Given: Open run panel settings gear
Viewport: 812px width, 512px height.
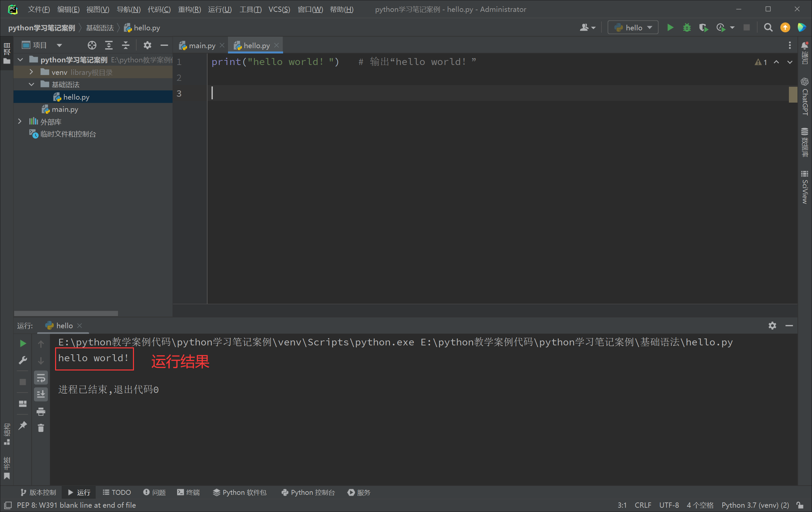Looking at the screenshot, I should point(772,325).
